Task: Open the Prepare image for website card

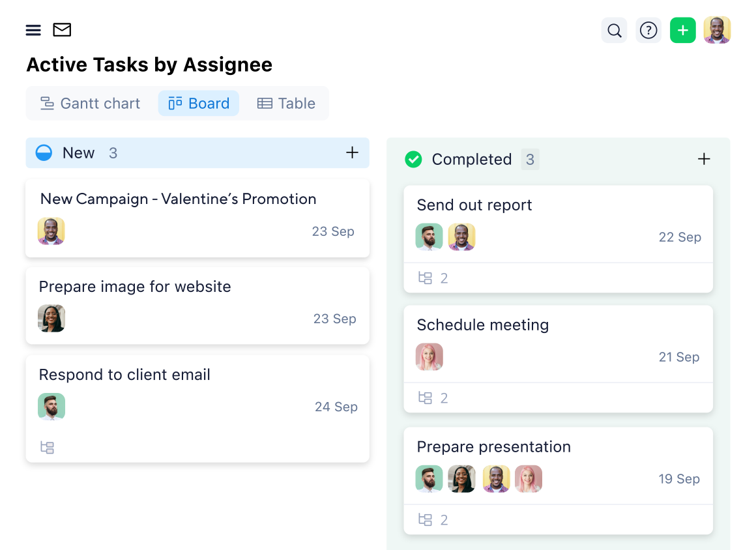Action: pyautogui.click(x=197, y=306)
